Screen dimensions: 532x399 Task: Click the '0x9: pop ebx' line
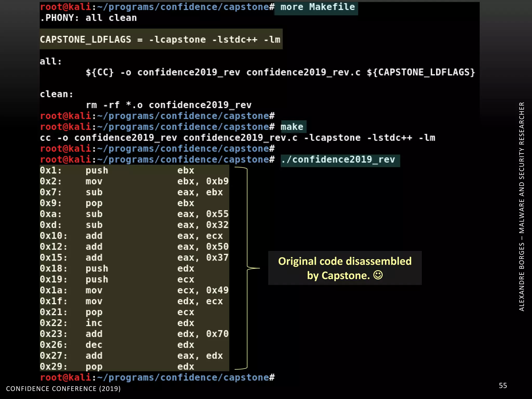click(x=117, y=203)
